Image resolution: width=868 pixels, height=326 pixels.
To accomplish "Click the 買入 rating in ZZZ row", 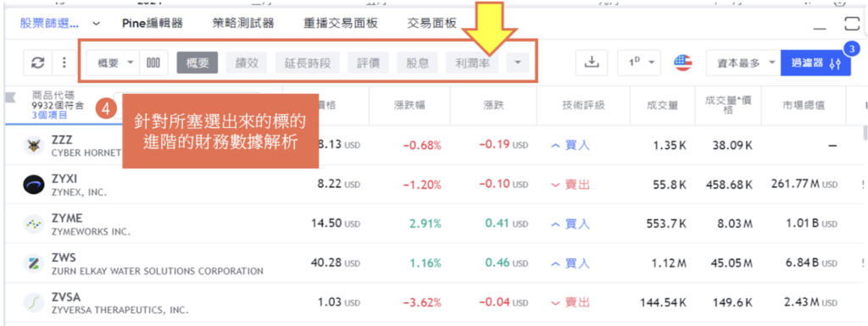I will pyautogui.click(x=570, y=146).
